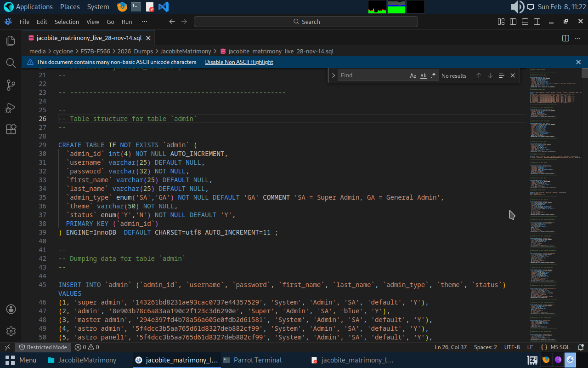Toggle Match Whole Word in Find

click(x=424, y=75)
